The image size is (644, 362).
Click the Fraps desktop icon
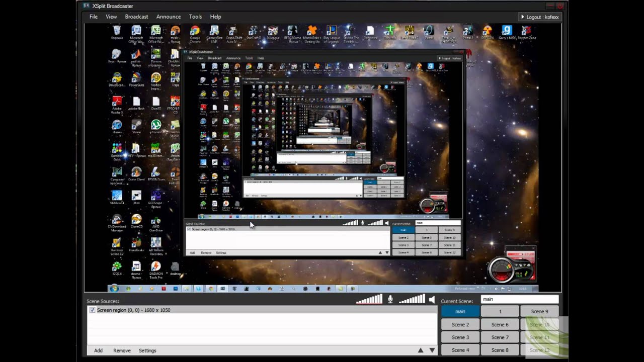(175, 79)
